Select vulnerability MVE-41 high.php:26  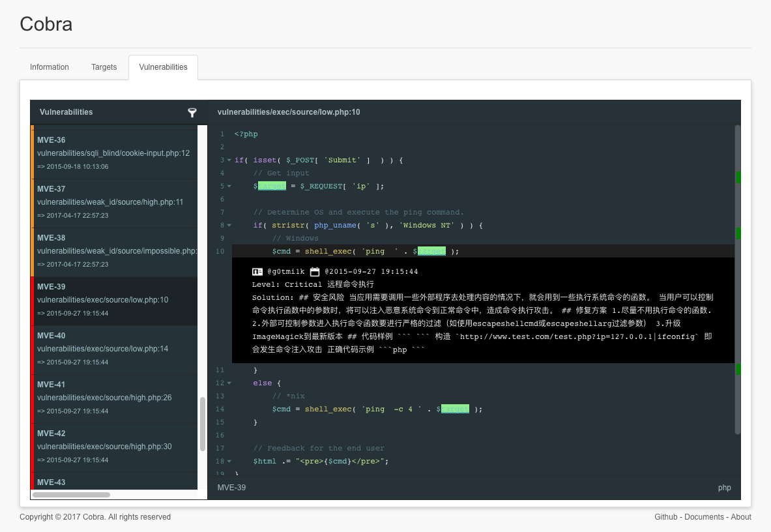114,399
